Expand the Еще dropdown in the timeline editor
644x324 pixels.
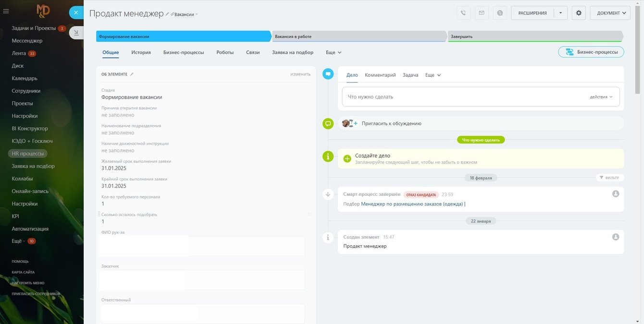coord(433,75)
